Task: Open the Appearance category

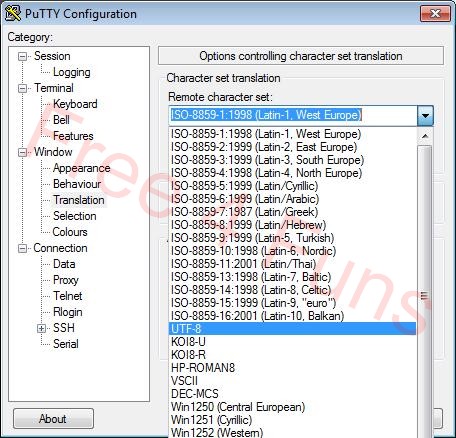Action: pyautogui.click(x=82, y=168)
